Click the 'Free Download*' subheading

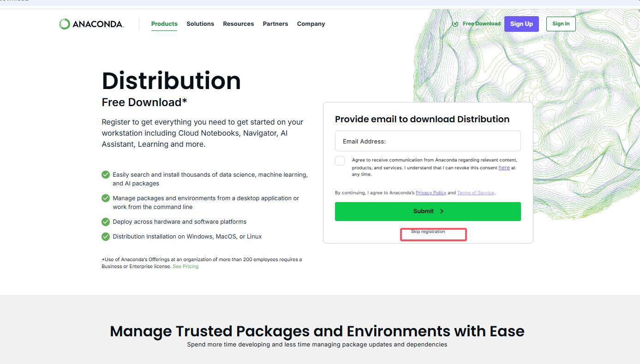144,102
